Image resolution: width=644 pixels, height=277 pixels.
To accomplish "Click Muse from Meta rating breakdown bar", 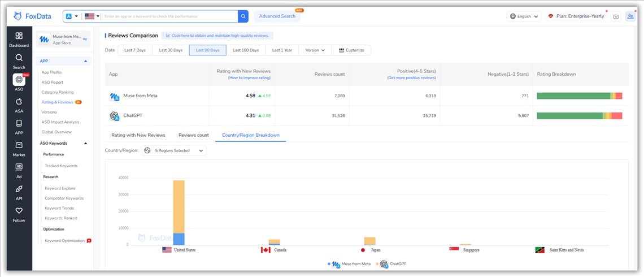I will click(580, 96).
